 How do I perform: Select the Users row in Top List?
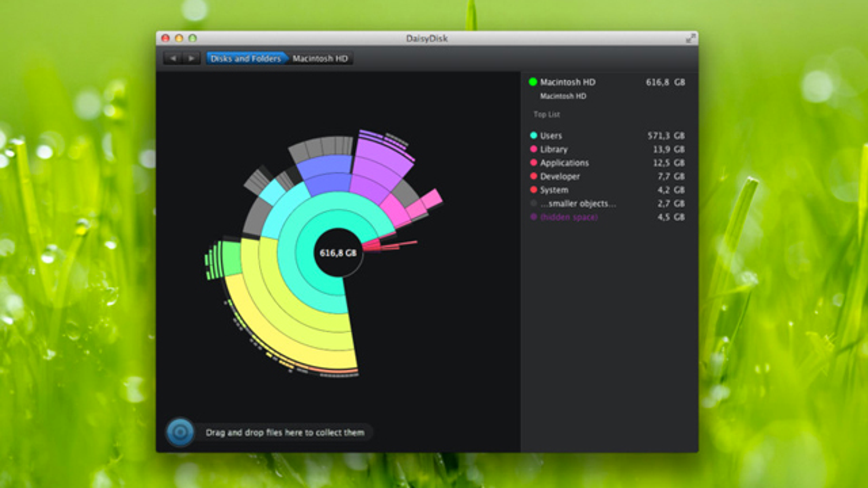(x=607, y=136)
